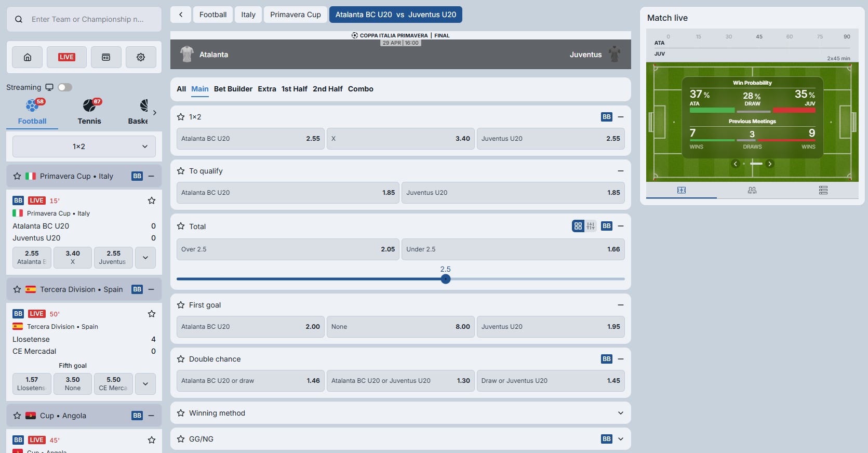Image resolution: width=868 pixels, height=453 pixels.
Task: Bet on Llosetense fifth goal at 1.57
Action: [32, 384]
